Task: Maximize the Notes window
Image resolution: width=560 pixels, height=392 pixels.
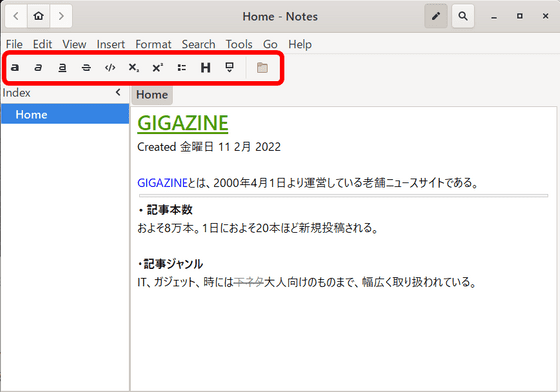Action: pos(520,16)
